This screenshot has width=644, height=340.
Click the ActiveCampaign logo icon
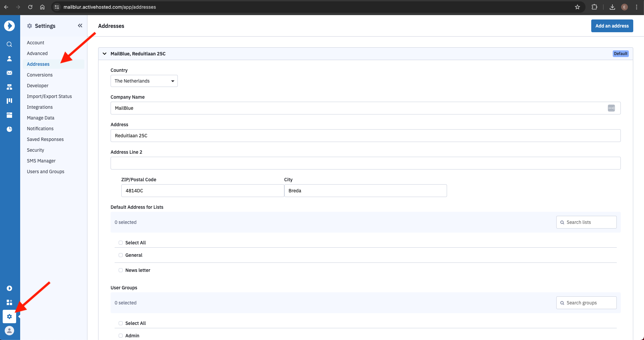[x=9, y=26]
